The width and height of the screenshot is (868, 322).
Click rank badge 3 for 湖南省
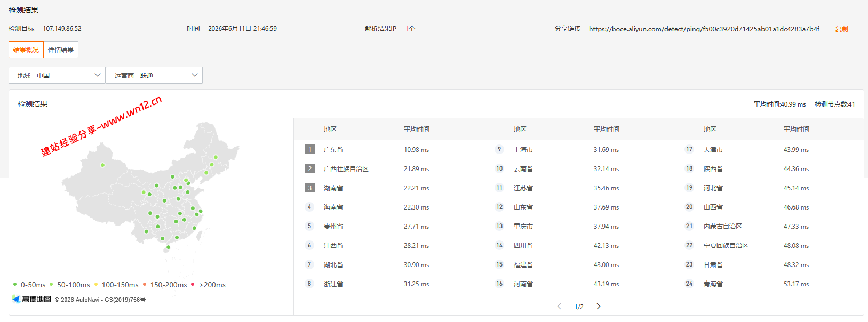coord(310,188)
